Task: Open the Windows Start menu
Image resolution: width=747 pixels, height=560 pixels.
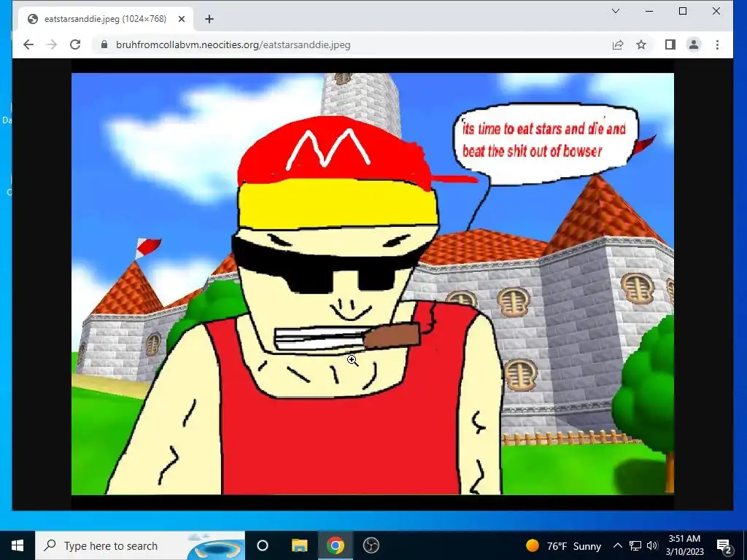Action: point(18,545)
